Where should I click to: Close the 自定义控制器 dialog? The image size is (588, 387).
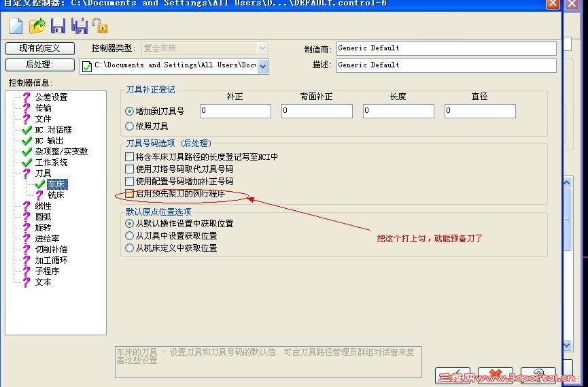point(553,4)
